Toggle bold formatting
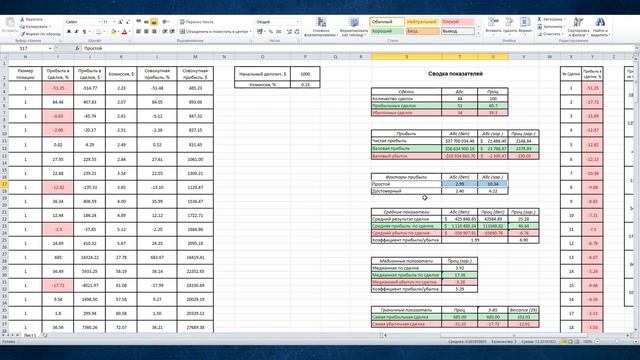Viewport: 640px width, 360px height. [x=69, y=31]
